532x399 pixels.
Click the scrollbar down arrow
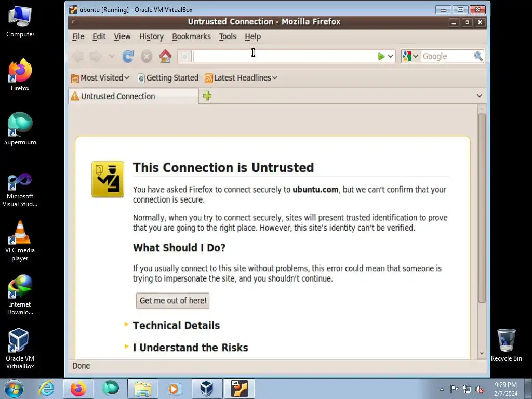(x=482, y=353)
